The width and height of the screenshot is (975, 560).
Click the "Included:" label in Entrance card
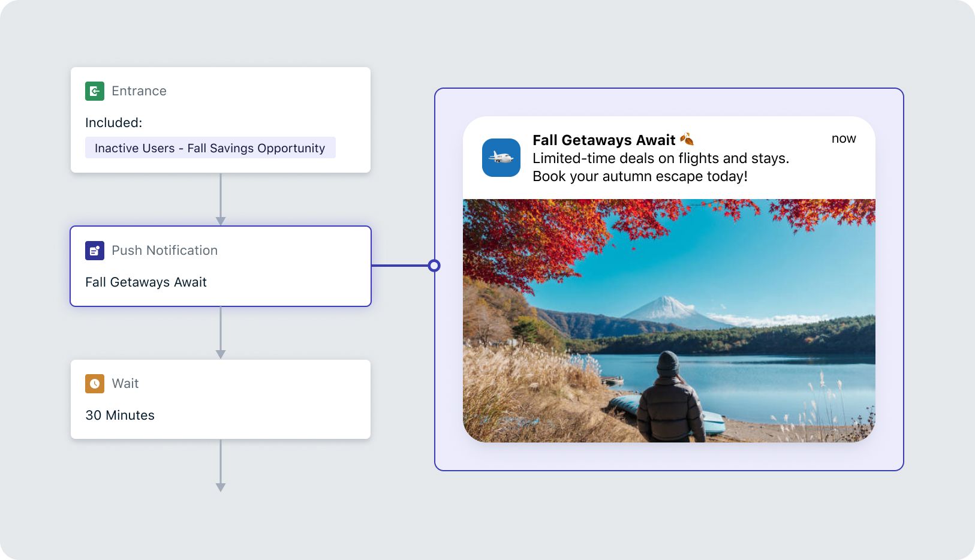pos(114,123)
